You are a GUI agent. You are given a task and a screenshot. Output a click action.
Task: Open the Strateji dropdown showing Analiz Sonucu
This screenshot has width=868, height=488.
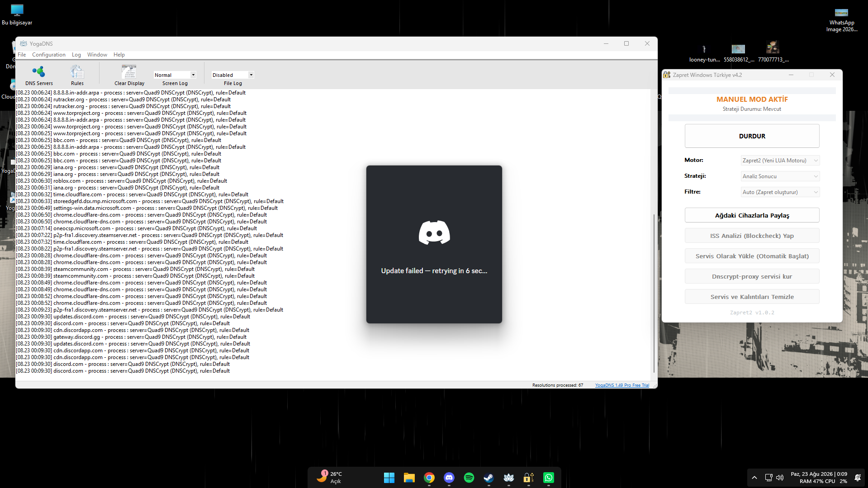(x=780, y=176)
